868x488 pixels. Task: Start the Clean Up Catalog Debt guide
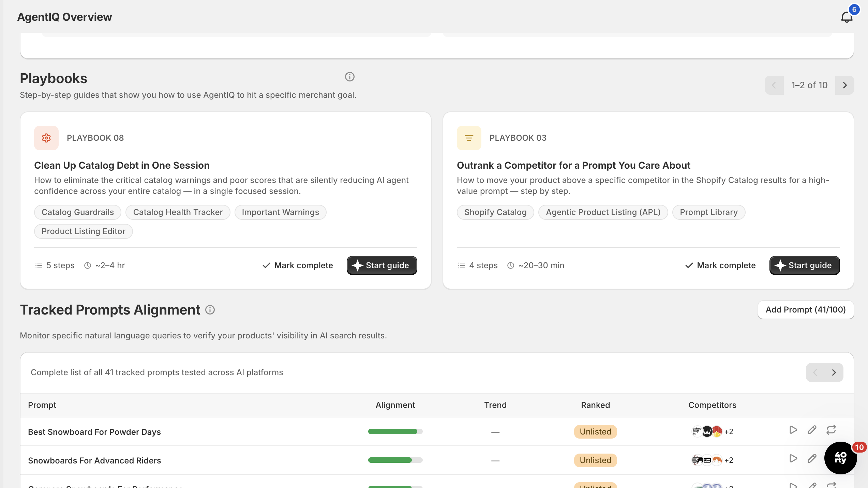pos(382,265)
